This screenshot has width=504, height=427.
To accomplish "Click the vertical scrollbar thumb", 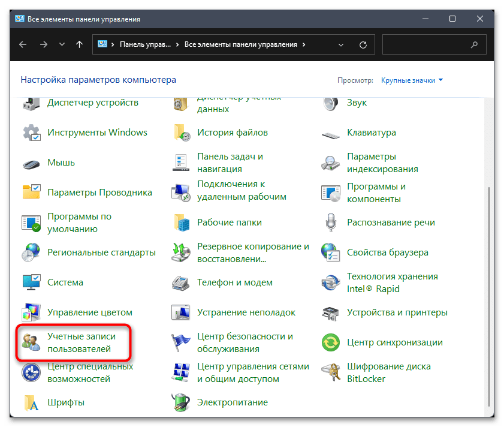I will (489, 297).
